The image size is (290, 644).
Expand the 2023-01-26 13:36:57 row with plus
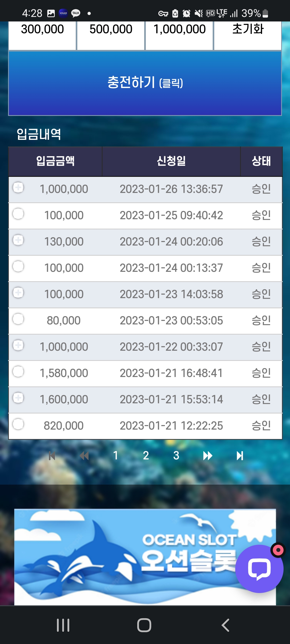(18, 188)
